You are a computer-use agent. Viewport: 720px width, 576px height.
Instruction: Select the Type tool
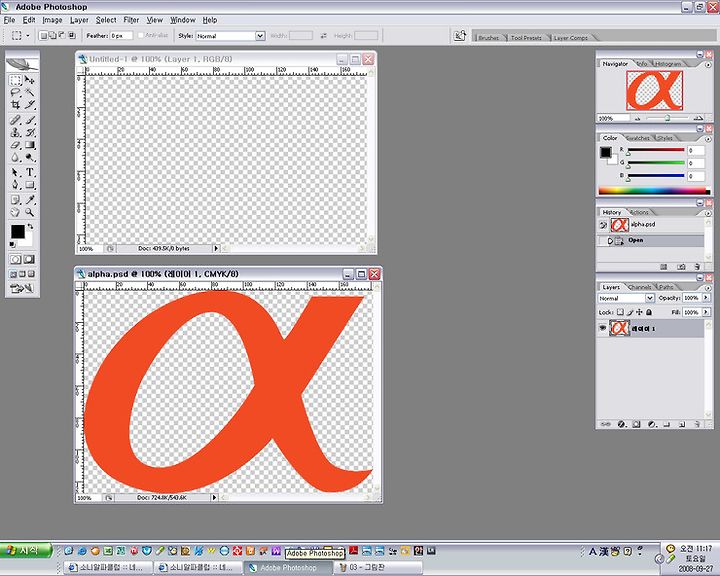30,173
